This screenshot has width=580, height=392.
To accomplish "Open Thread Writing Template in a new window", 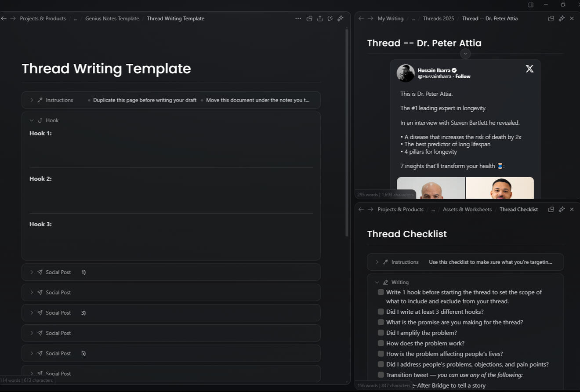I will tap(309, 18).
